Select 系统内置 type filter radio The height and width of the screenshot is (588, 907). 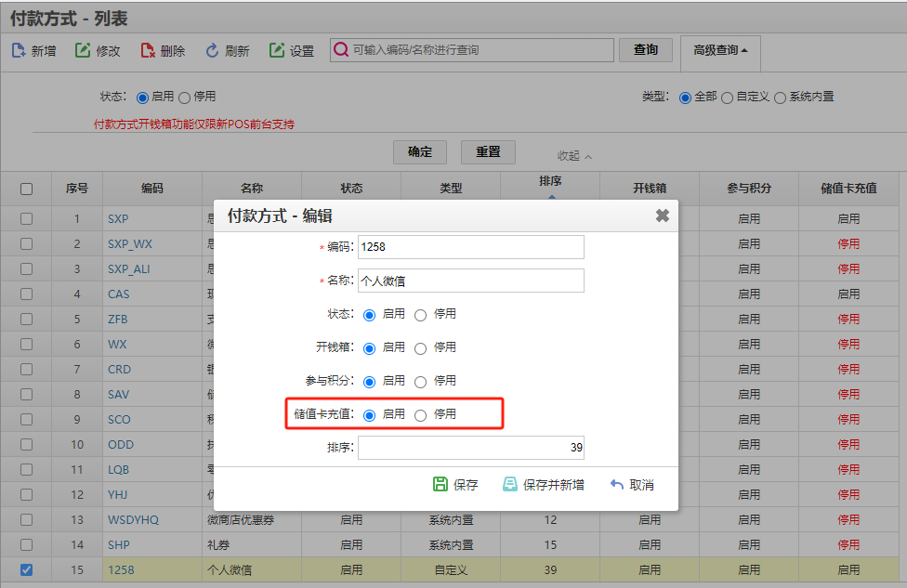click(780, 98)
